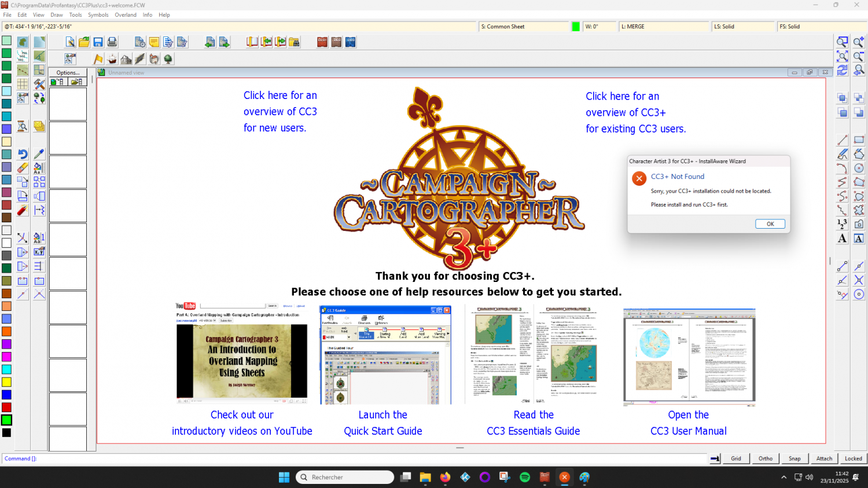Click the Print icon in the toolbar
The image size is (868, 488).
[x=112, y=42]
